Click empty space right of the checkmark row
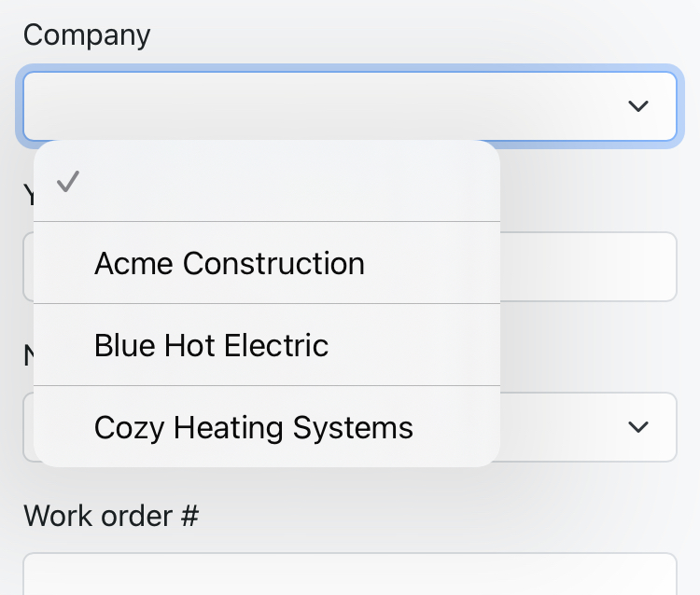Image resolution: width=700 pixels, height=595 pixels. coord(327,182)
